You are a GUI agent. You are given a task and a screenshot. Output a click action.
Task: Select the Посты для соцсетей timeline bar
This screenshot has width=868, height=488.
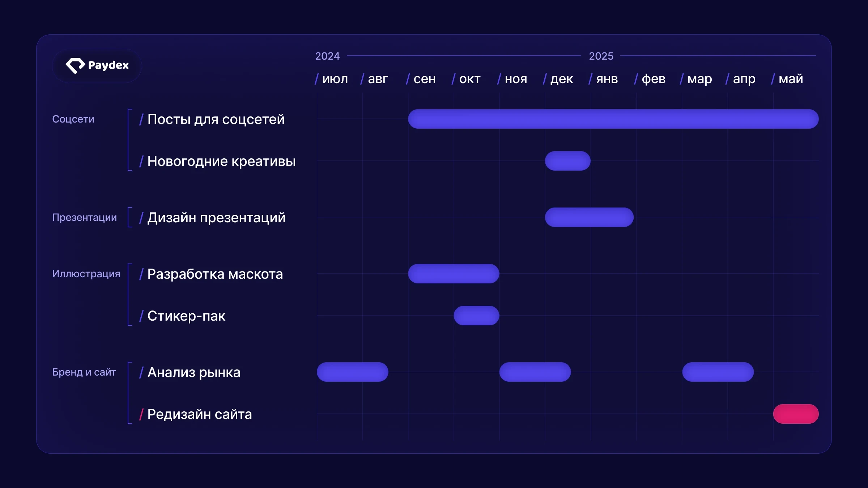(x=613, y=119)
